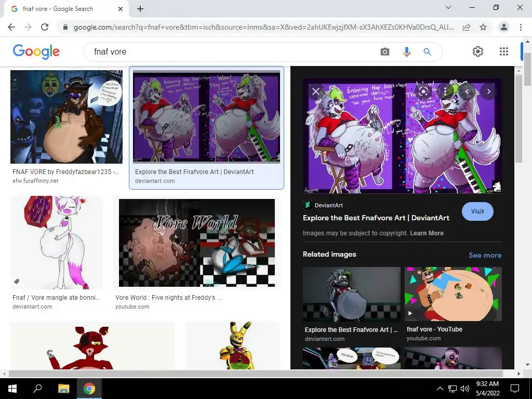Show the previous image in the preview

467,91
